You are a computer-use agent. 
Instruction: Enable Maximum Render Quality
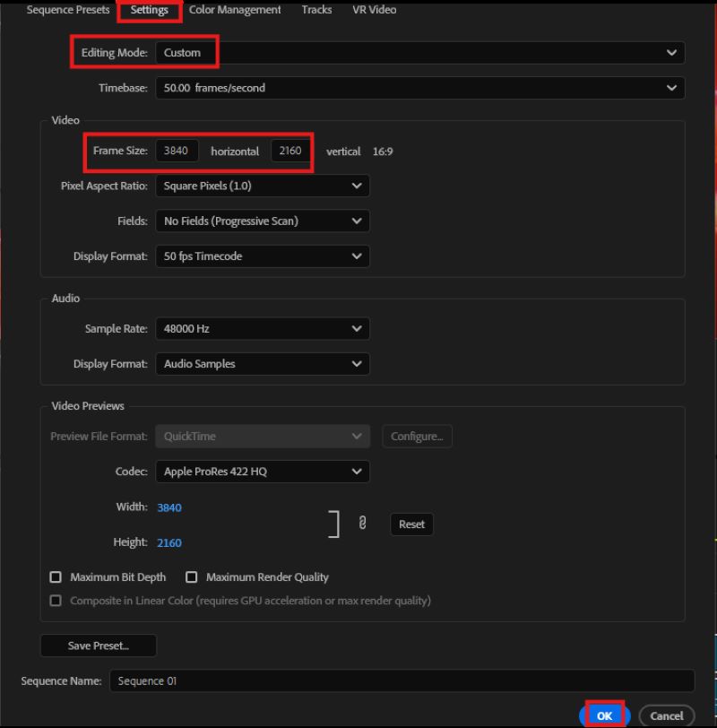coord(191,576)
